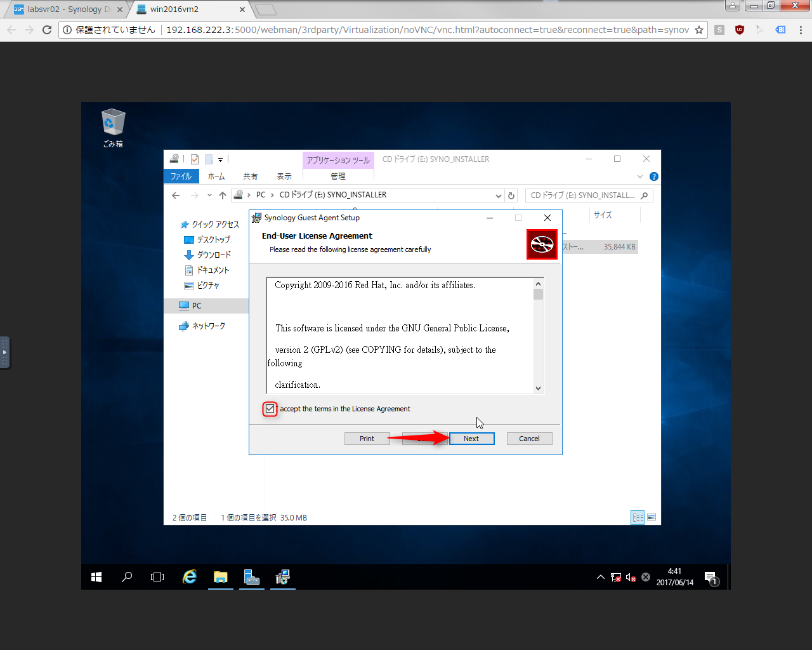Show hidden tray icons chevron
This screenshot has height=650, width=812.
click(x=601, y=577)
